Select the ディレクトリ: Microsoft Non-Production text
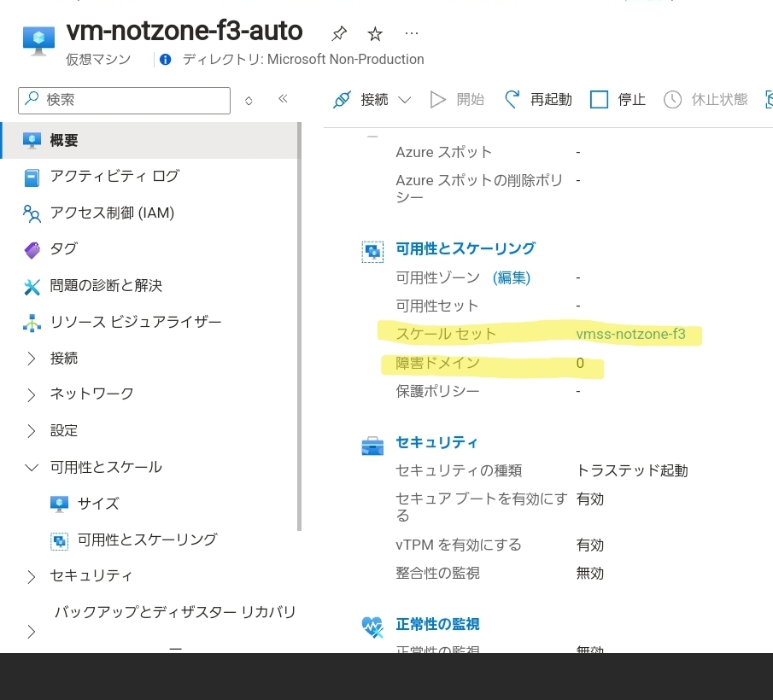 click(x=303, y=60)
